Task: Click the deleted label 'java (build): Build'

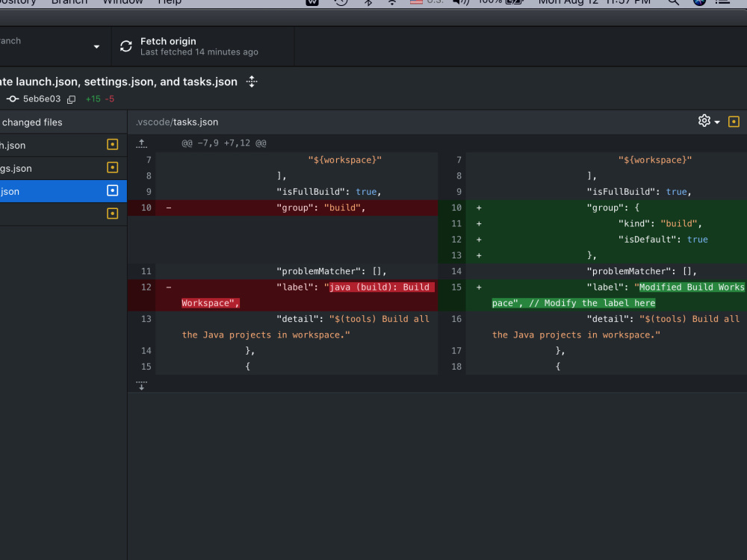Action: click(379, 287)
